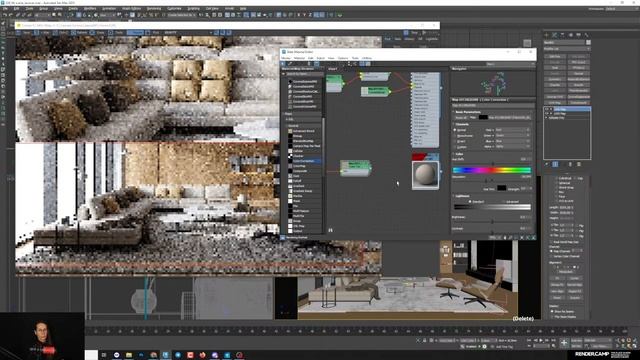This screenshot has height=360, width=640.
Task: Open the Hierarchy tab in command panel
Action: click(x=562, y=35)
